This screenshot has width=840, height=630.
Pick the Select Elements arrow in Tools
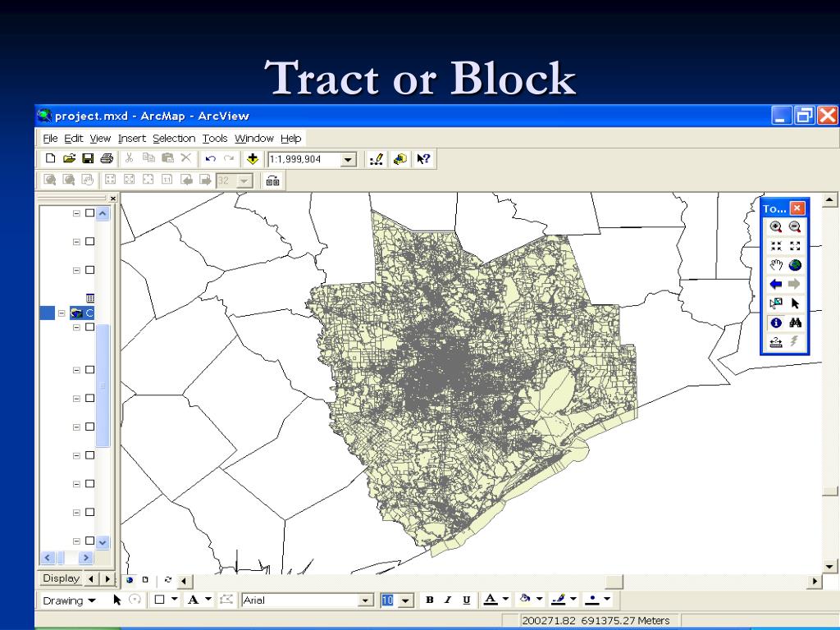pyautogui.click(x=795, y=304)
